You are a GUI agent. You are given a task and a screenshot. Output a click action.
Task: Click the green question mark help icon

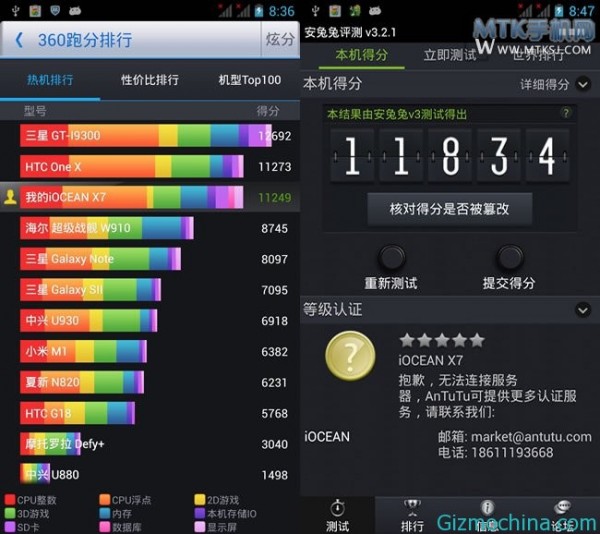click(566, 113)
